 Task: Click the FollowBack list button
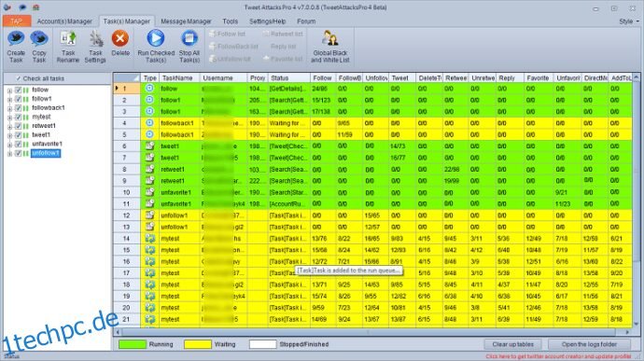pos(233,47)
